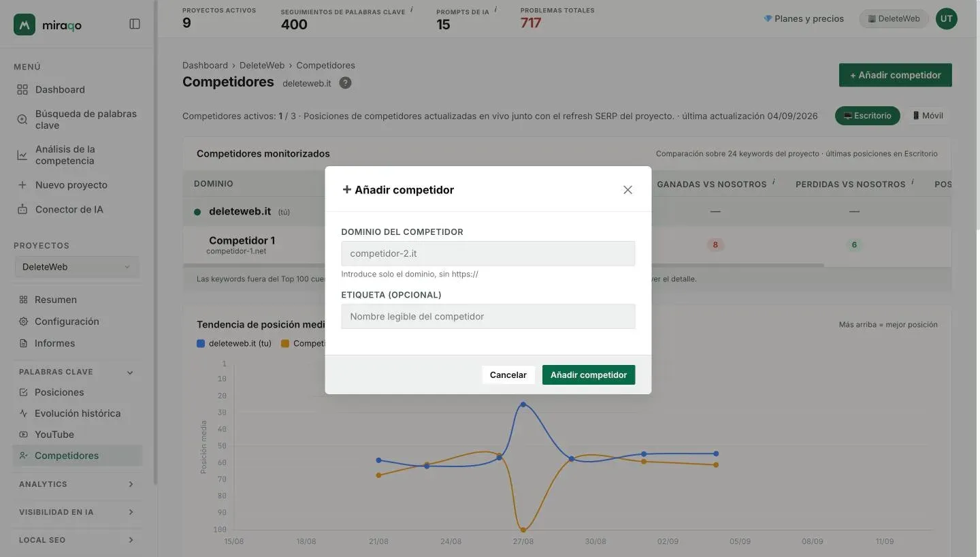Click the DeleteWeb breadcrumb link
980x557 pixels.
(262, 65)
